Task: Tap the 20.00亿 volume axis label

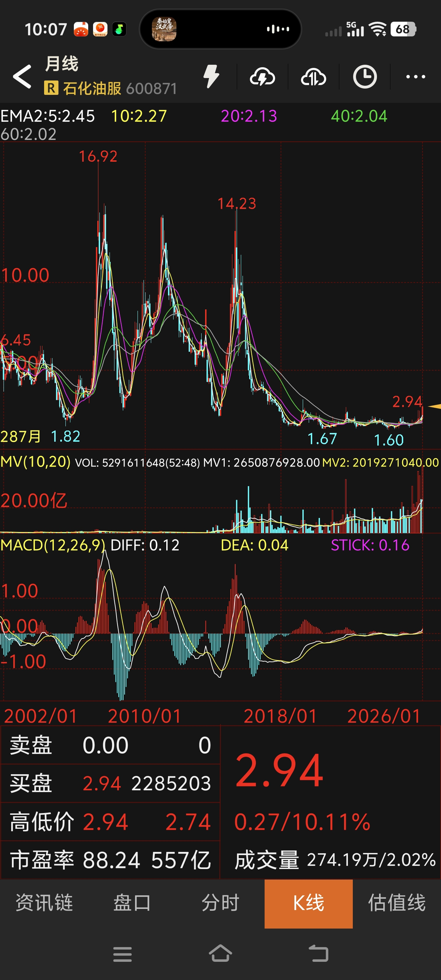Action: (x=34, y=500)
